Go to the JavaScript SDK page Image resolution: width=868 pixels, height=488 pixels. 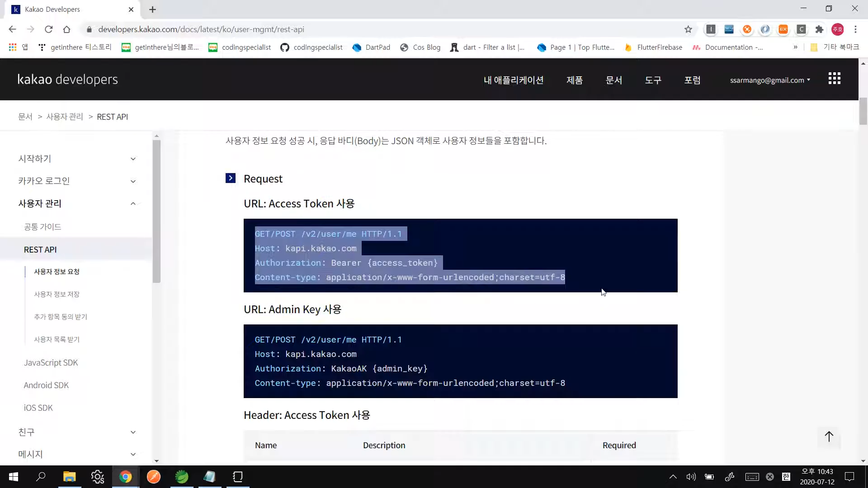(x=51, y=363)
